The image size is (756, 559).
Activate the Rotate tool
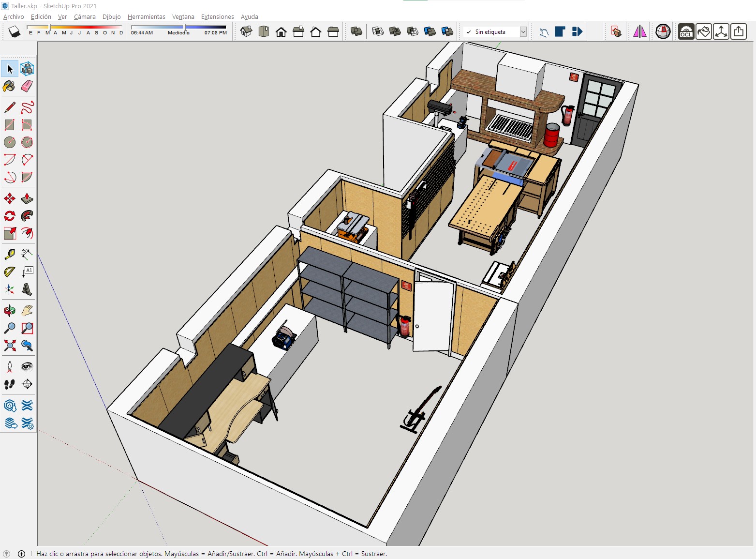tap(10, 216)
